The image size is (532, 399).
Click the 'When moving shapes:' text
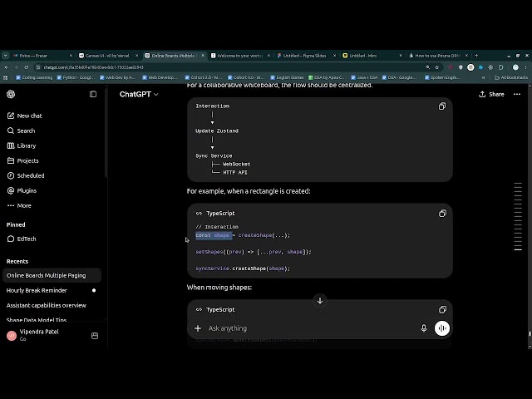pos(219,288)
